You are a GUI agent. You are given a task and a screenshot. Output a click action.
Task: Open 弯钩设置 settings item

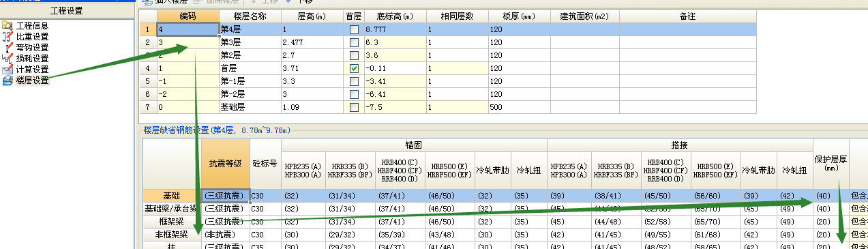33,48
